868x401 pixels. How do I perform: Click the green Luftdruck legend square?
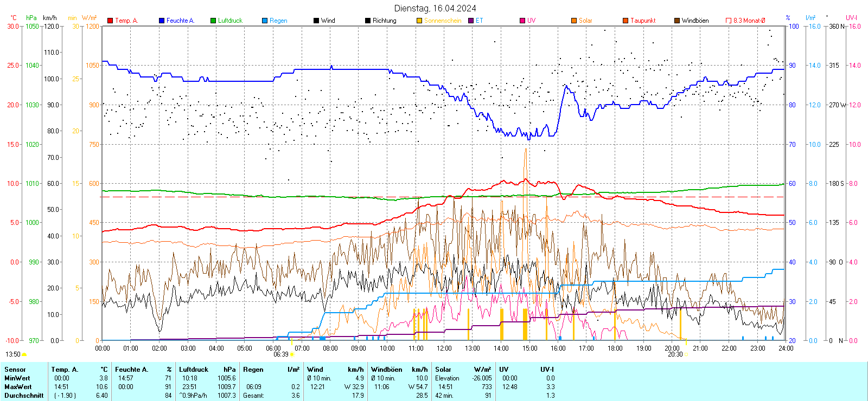213,21
